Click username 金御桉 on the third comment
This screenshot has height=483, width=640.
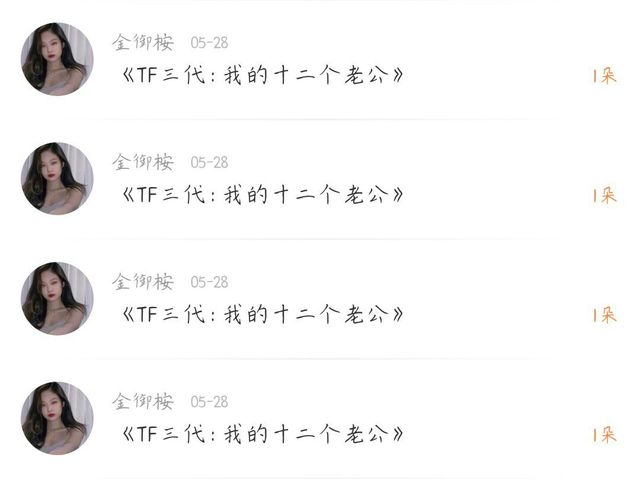pyautogui.click(x=143, y=282)
